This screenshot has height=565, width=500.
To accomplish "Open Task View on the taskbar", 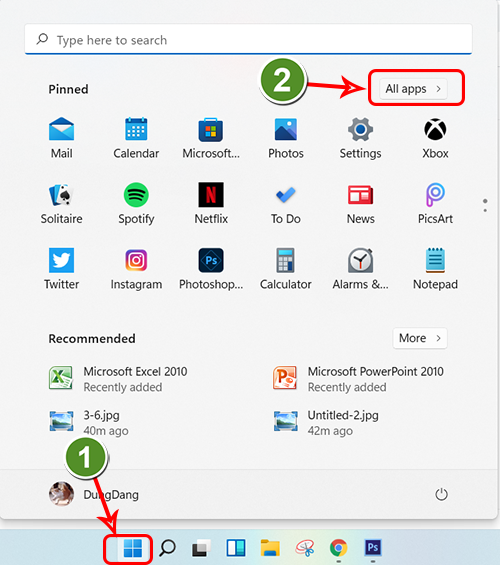I will 201,548.
